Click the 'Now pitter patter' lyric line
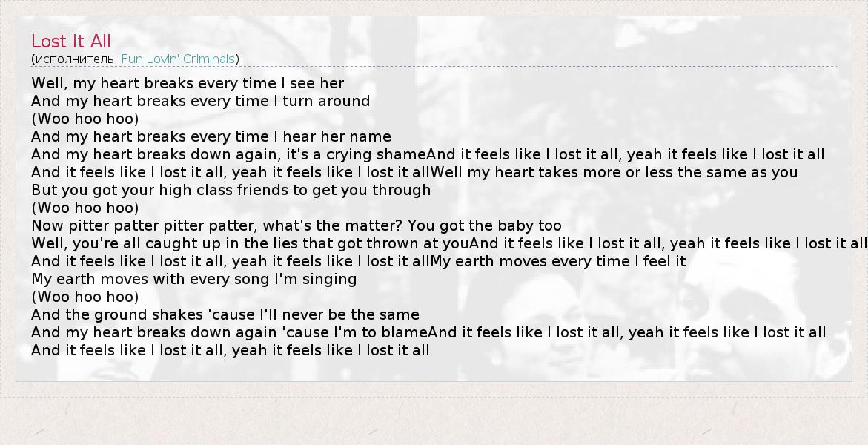 [x=296, y=225]
